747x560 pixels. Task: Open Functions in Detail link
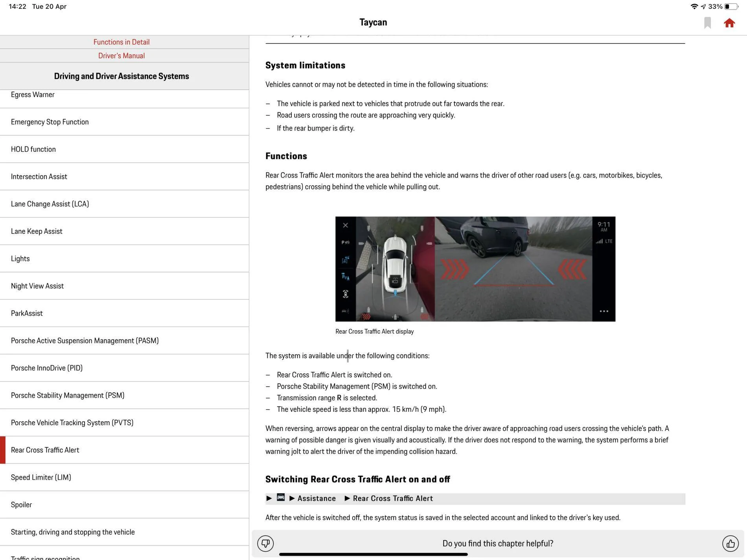pos(121,42)
